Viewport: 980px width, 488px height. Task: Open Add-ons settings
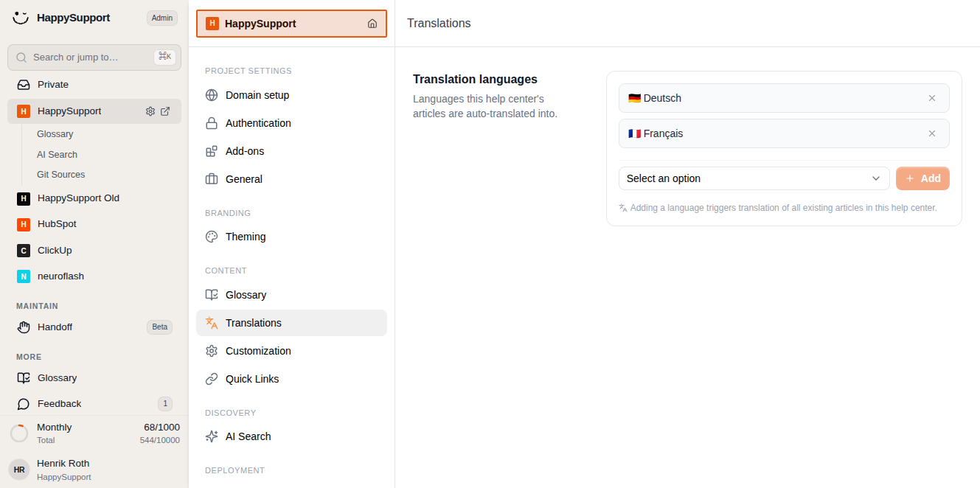coord(291,151)
